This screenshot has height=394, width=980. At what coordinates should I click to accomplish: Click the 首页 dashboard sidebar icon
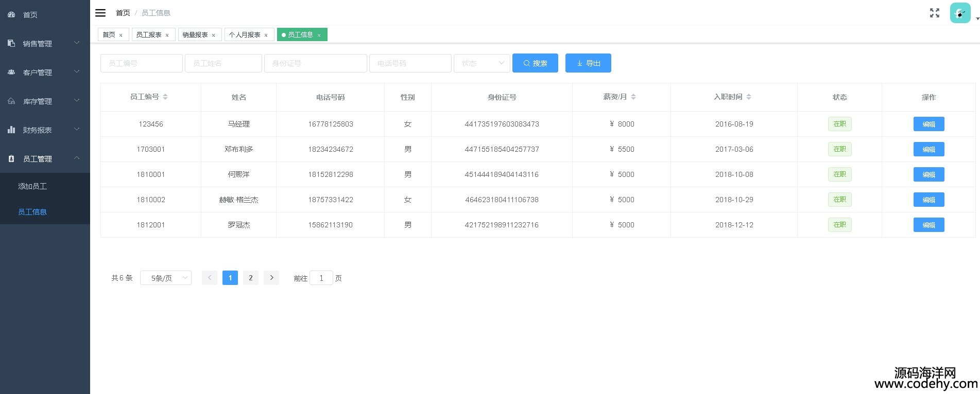11,15
